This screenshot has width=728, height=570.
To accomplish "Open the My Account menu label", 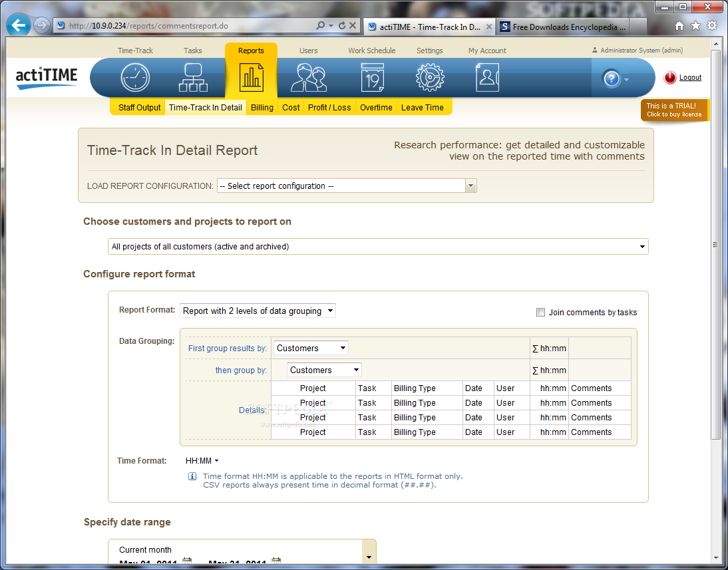I will coord(487,51).
